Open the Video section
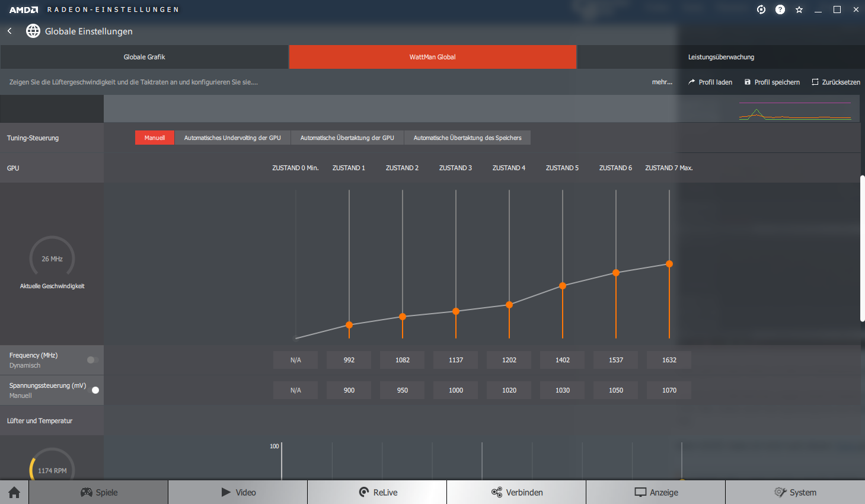This screenshot has width=865, height=504. [x=238, y=492]
